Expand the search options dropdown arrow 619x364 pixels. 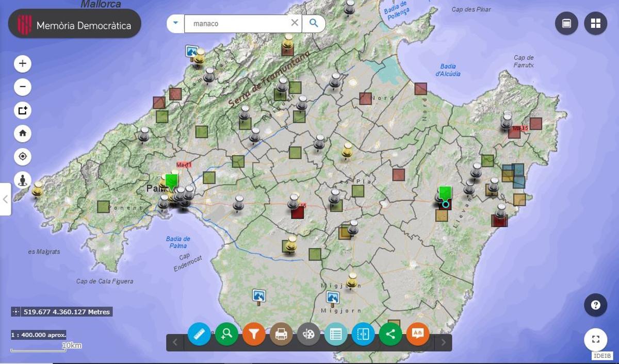pyautogui.click(x=176, y=23)
